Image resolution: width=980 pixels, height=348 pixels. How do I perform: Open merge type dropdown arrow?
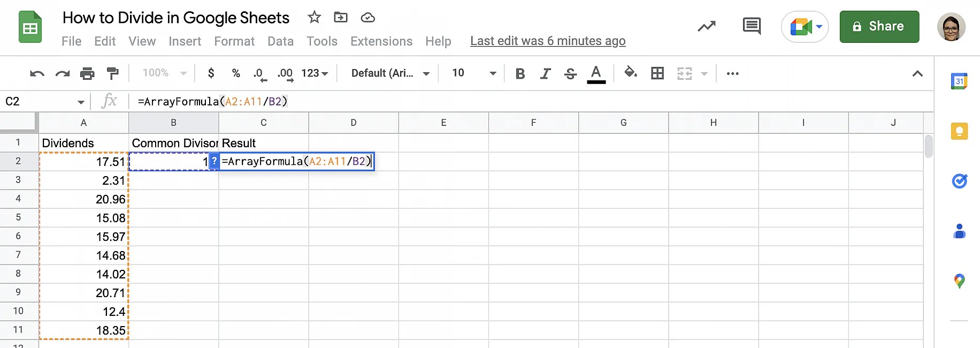pos(704,73)
